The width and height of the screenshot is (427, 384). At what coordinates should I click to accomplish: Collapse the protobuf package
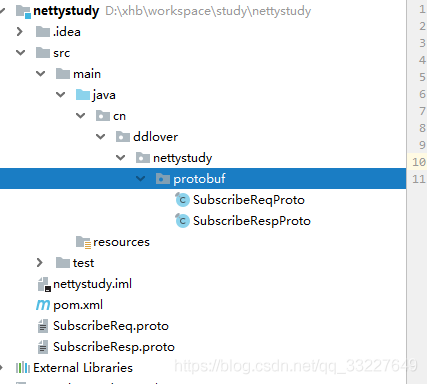click(141, 179)
